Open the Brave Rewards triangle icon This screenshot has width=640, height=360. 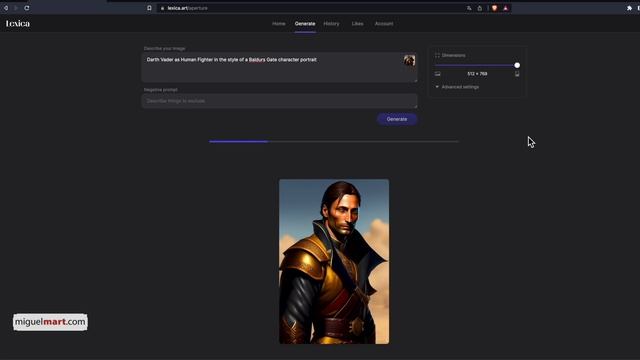(x=506, y=8)
